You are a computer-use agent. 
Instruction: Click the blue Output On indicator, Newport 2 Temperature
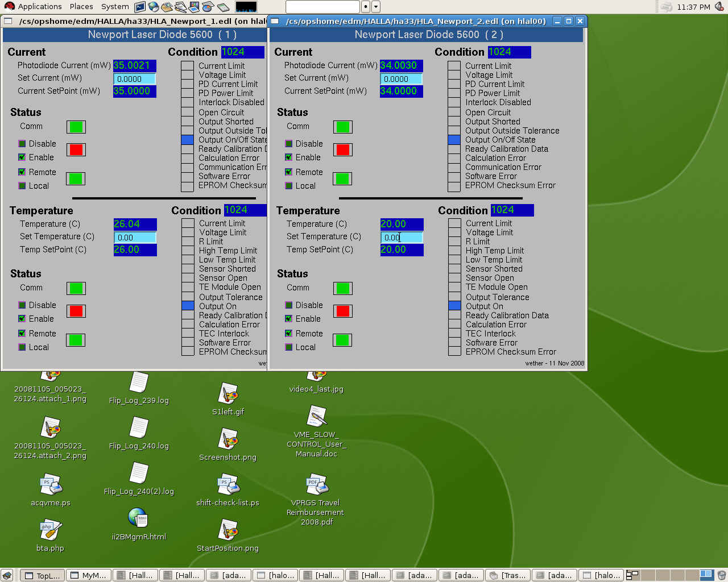click(x=454, y=306)
